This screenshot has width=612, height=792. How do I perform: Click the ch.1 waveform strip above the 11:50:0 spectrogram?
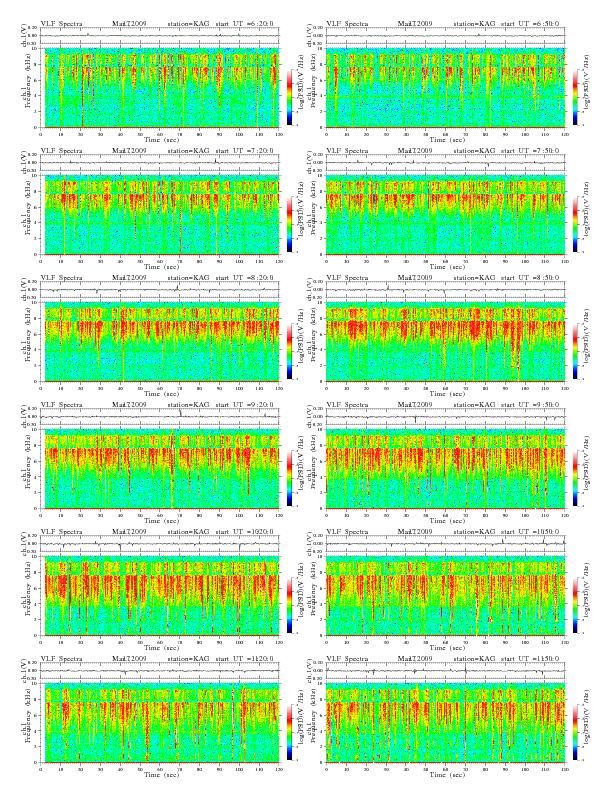click(x=445, y=671)
